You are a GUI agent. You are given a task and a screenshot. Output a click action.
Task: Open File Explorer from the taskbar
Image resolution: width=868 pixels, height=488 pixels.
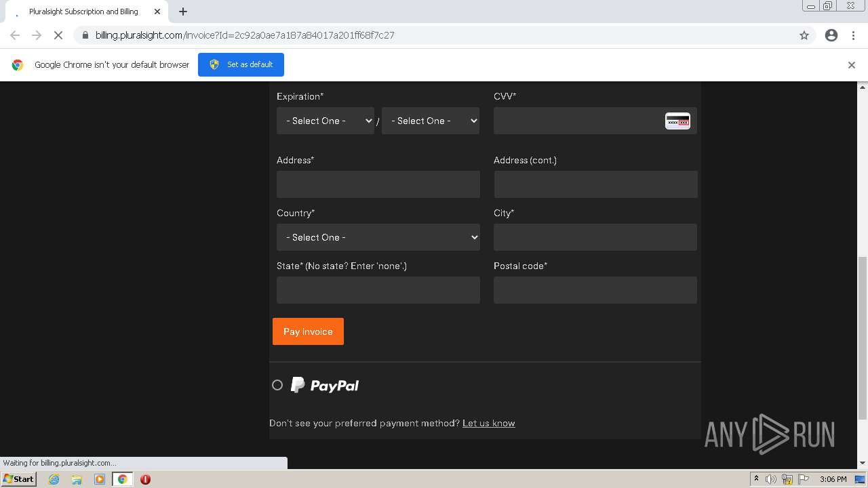point(77,479)
